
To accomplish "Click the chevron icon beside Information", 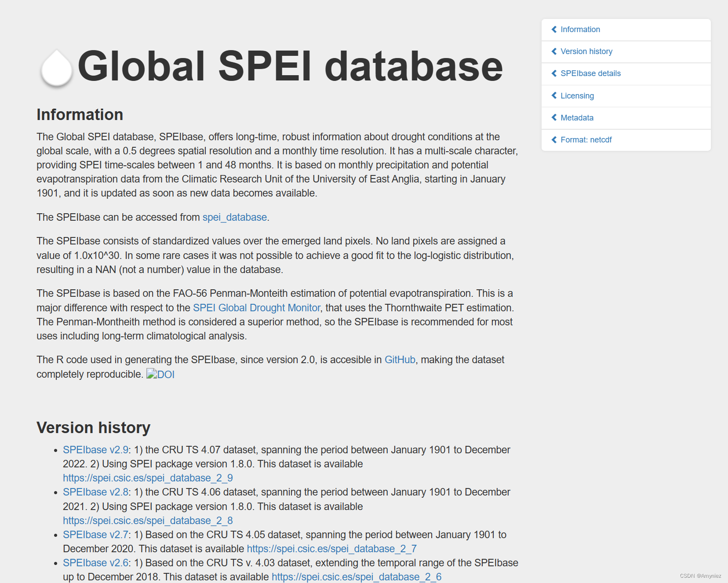I will (553, 29).
